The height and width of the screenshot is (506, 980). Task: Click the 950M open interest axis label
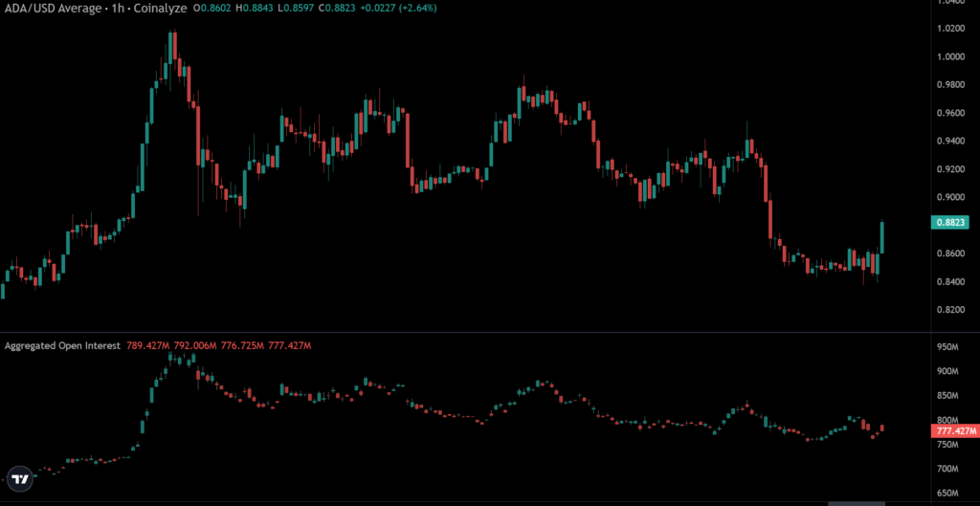point(947,346)
